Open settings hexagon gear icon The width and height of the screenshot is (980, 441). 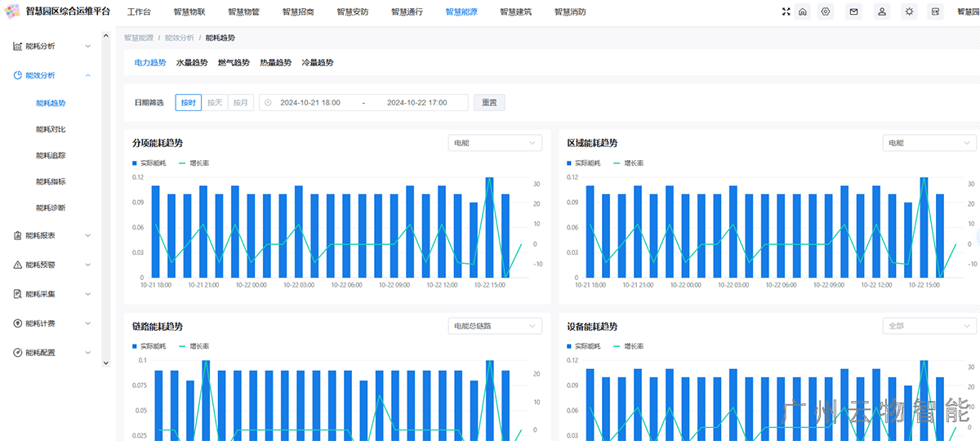click(826, 12)
